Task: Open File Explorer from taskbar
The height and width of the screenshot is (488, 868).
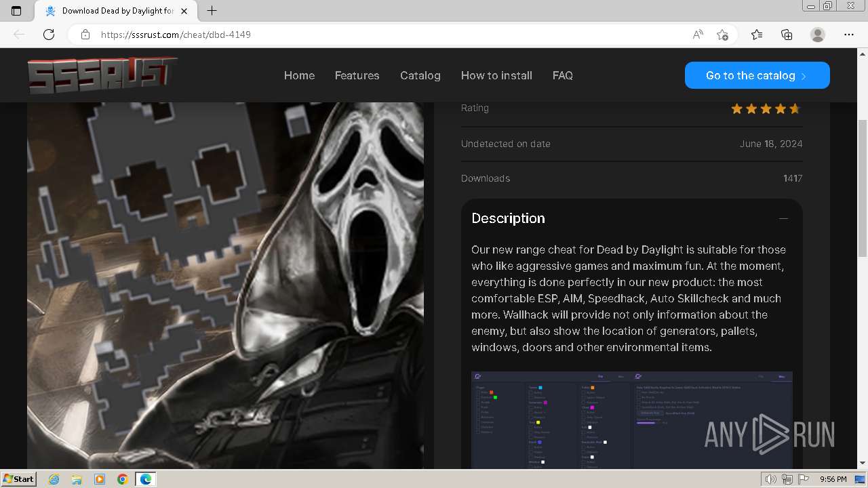Action: coord(77,479)
